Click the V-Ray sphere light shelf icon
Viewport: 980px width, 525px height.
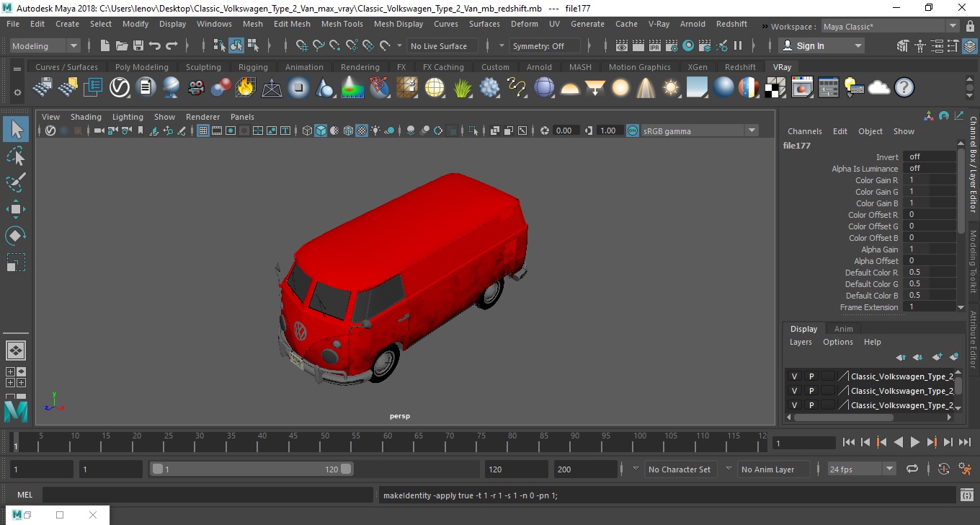point(620,88)
